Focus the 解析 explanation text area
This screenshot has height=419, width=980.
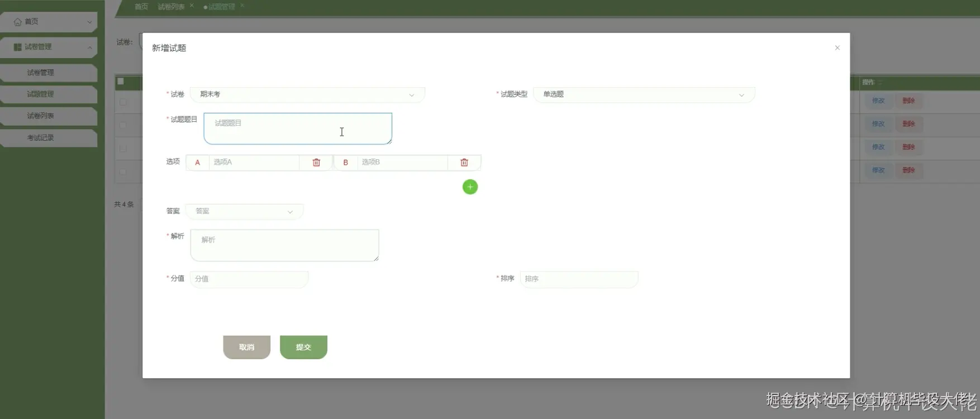coord(284,245)
